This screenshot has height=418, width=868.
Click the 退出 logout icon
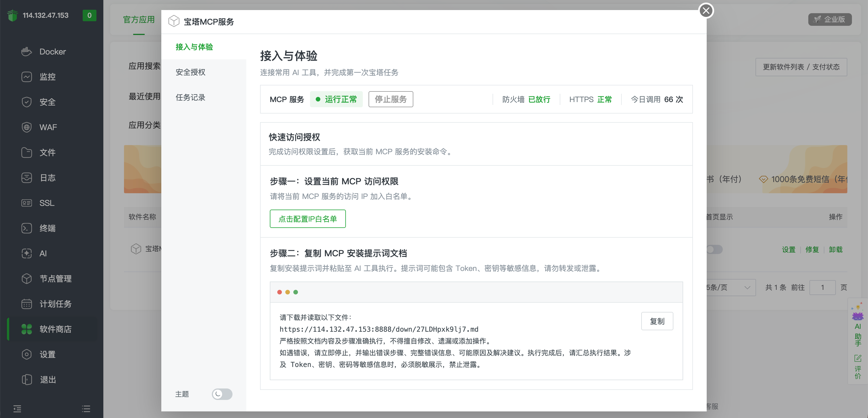(27, 380)
